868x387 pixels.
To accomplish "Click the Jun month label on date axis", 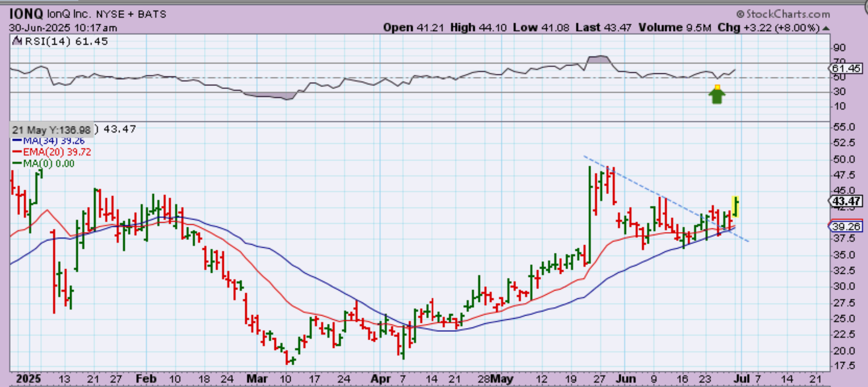I will point(625,379).
